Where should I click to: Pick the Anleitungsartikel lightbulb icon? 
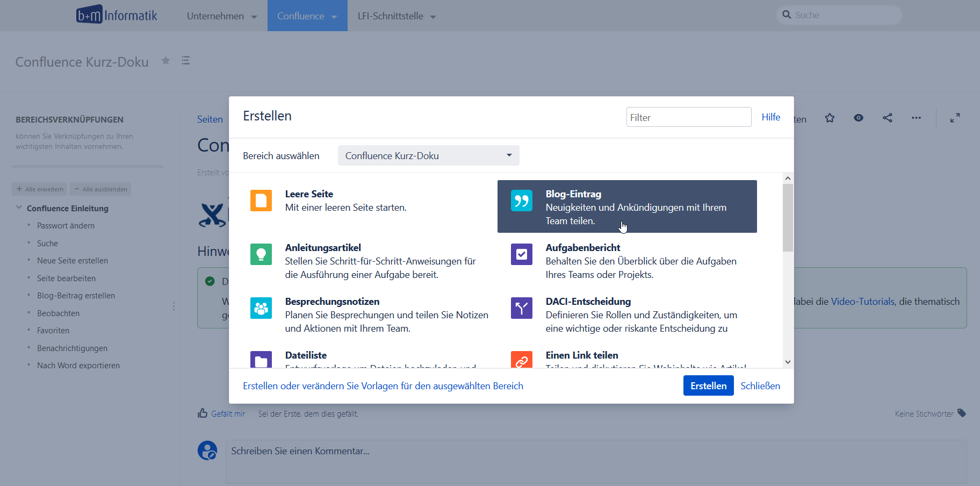tap(261, 254)
